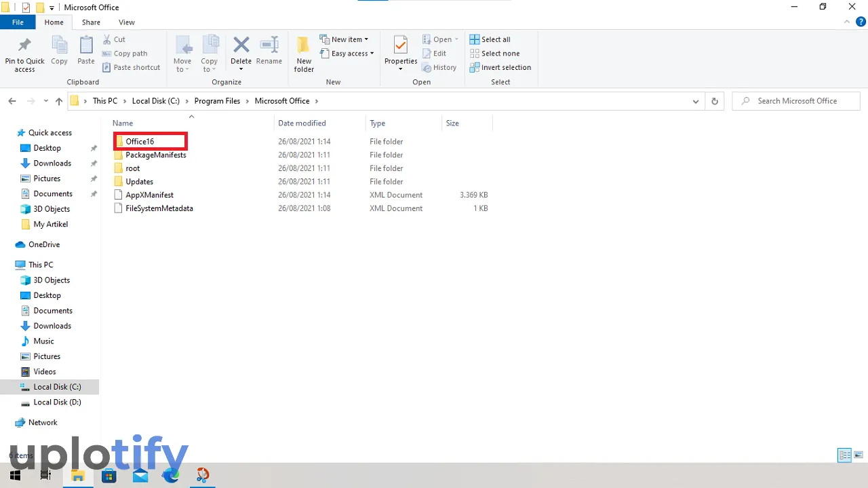Open the Move to dropdown
868x488 pixels.
coord(182,54)
